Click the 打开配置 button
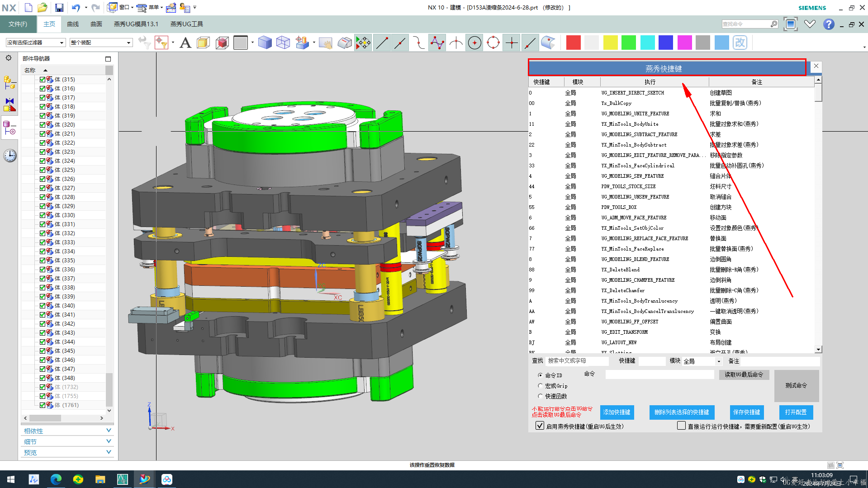The width and height of the screenshot is (868, 488). 796,412
